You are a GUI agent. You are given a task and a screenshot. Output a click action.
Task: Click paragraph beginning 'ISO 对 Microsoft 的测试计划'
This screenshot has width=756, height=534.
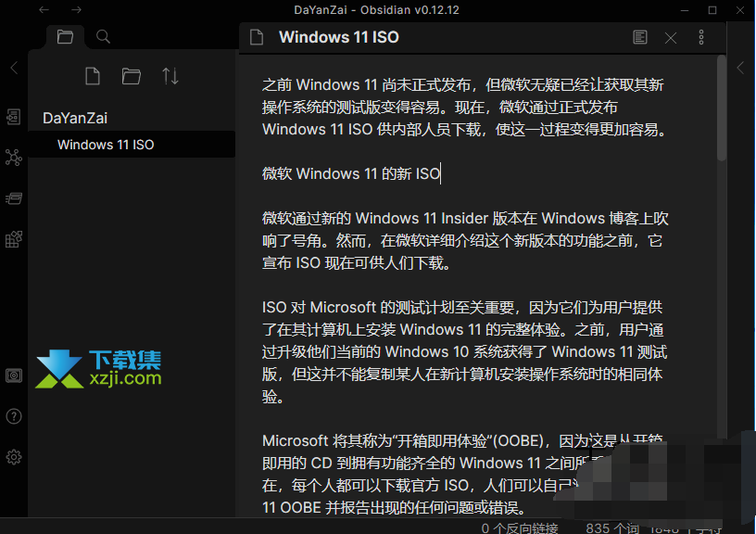point(464,352)
